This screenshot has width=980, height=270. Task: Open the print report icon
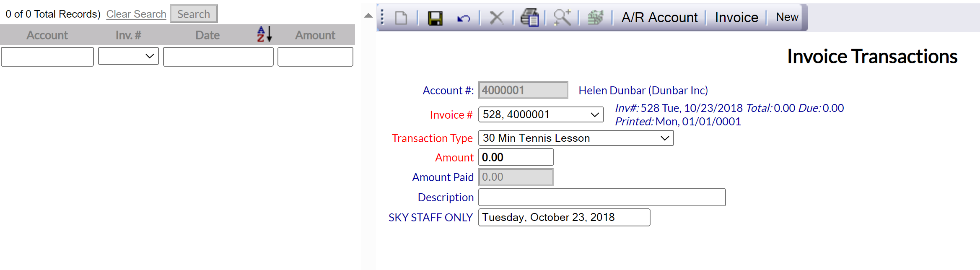[x=529, y=18]
